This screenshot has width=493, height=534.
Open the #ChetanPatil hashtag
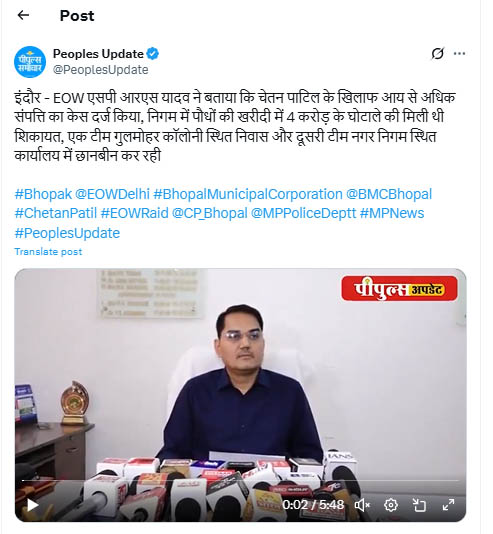56,214
